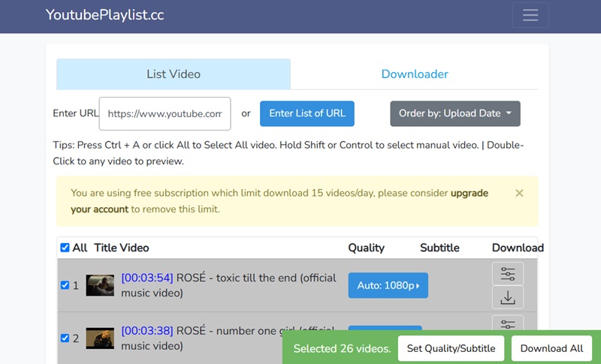Viewport: 601px width, 364px height.
Task: Click the Download column header
Action: [x=518, y=248]
